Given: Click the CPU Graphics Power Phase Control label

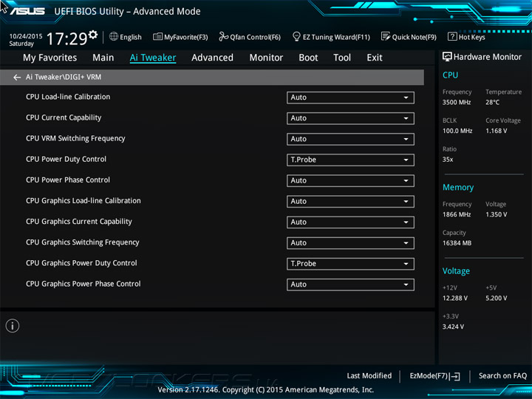Looking at the screenshot, I should point(83,284).
